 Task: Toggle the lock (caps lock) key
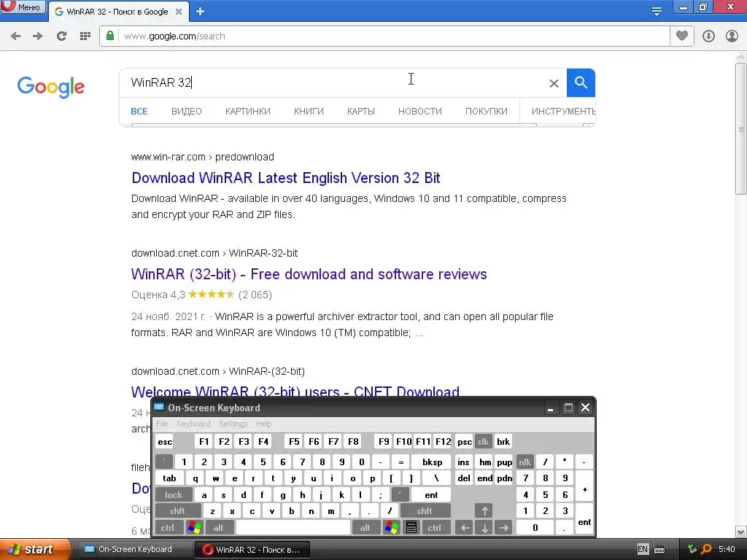click(x=174, y=495)
